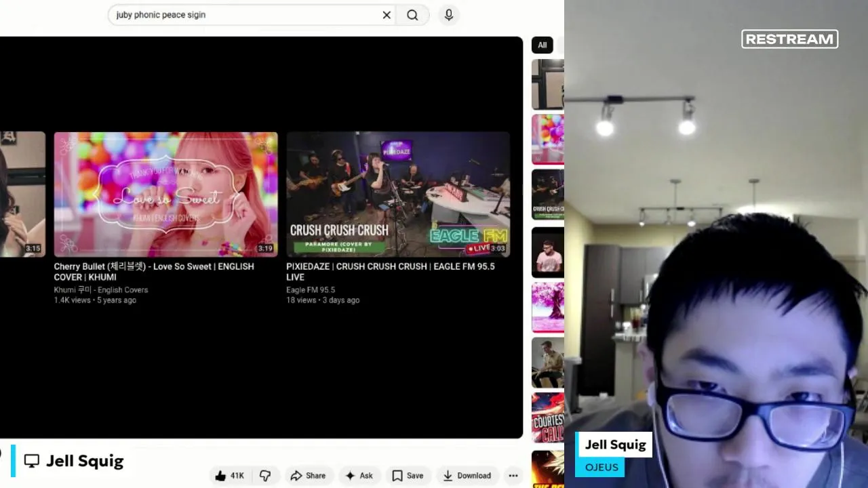
Task: Open the pink balloon sidebar thumbnail
Action: pyautogui.click(x=548, y=140)
